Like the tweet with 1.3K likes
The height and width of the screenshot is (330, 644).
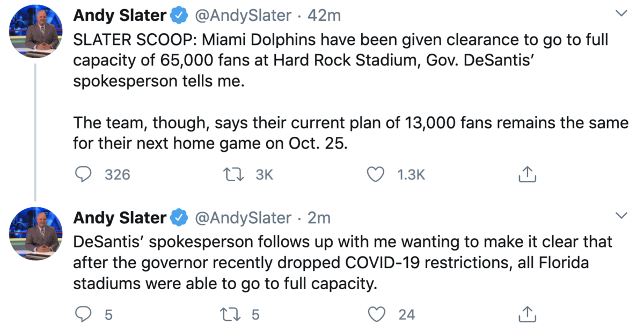pos(376,174)
